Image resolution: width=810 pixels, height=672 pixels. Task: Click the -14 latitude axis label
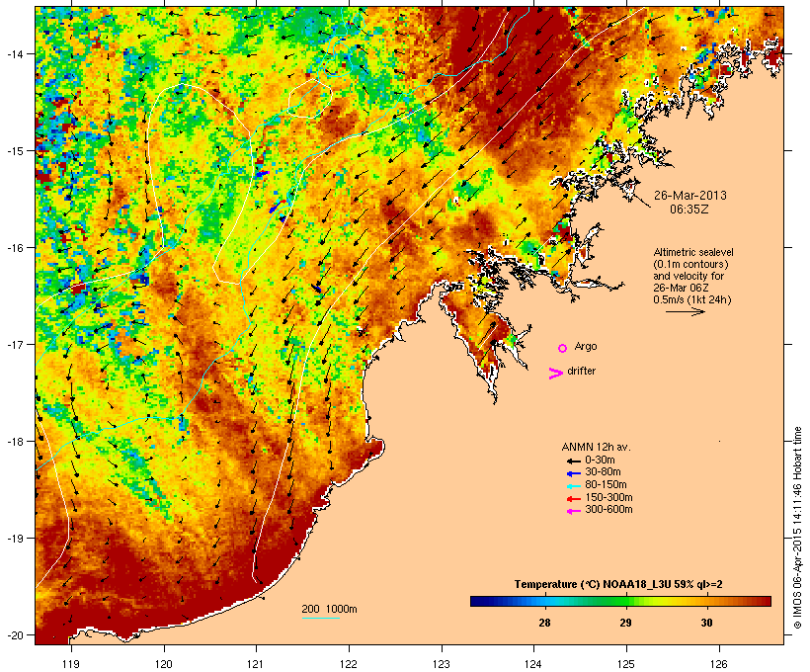(x=15, y=53)
